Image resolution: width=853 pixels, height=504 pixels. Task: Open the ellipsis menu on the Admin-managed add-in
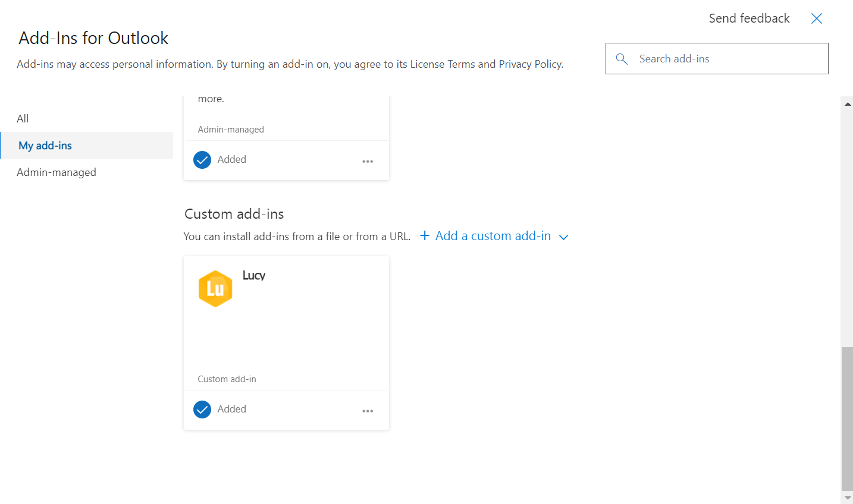pyautogui.click(x=368, y=160)
